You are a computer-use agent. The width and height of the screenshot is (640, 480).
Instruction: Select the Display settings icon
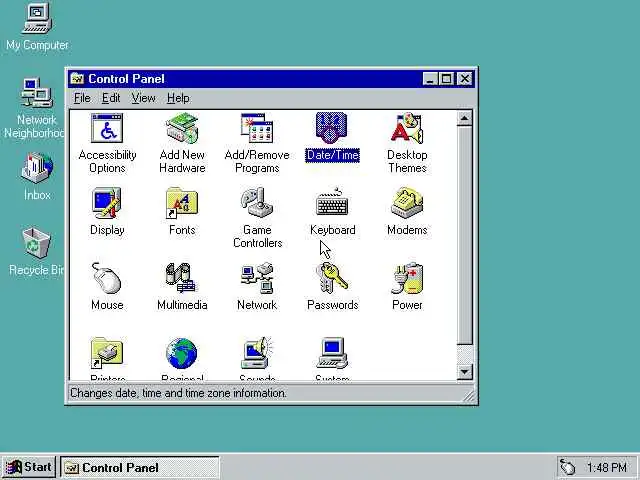(107, 203)
